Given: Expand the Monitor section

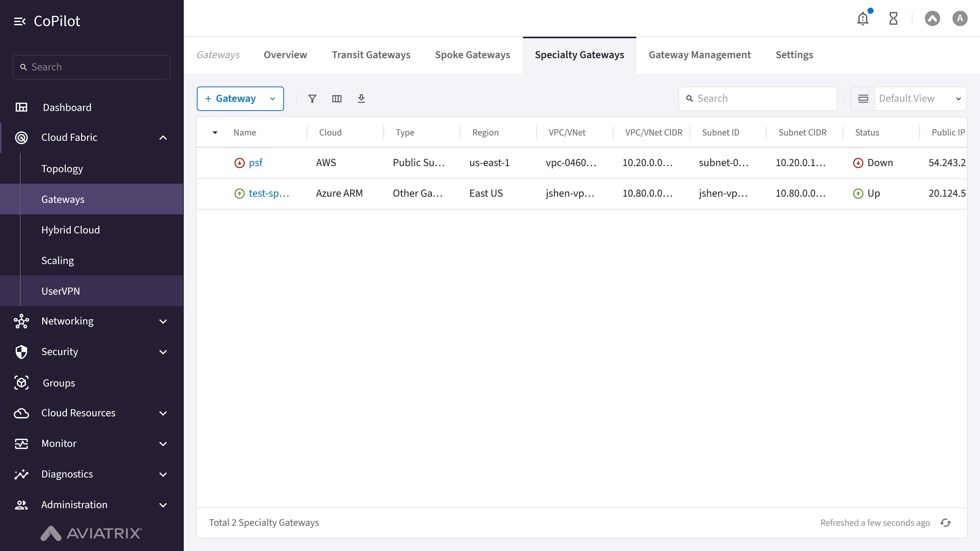Looking at the screenshot, I should point(163,444).
